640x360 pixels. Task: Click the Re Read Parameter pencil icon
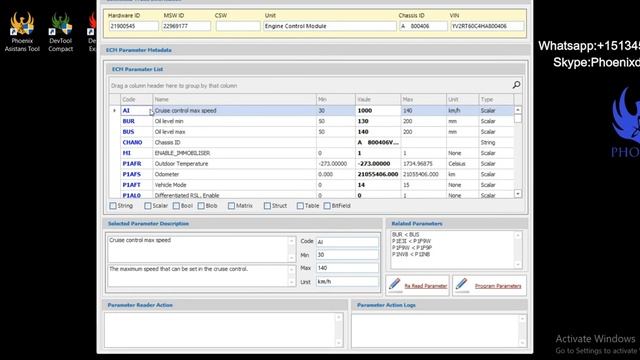pos(394,285)
